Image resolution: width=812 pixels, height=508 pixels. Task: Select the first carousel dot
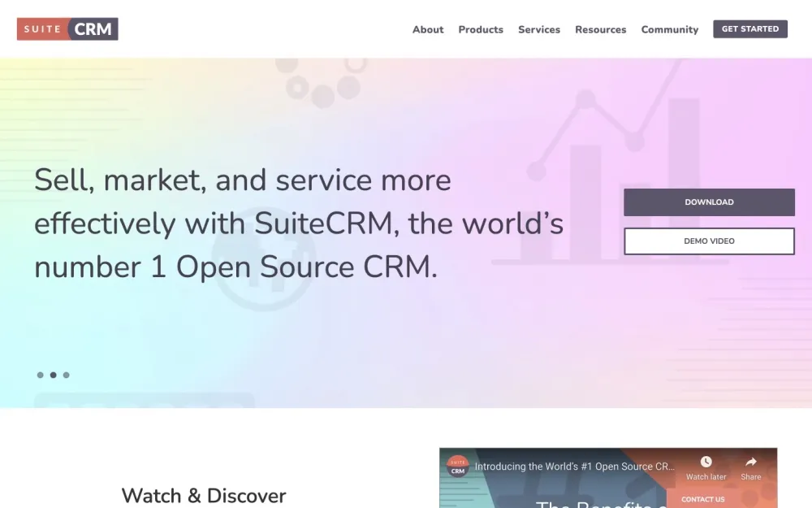pos(40,375)
